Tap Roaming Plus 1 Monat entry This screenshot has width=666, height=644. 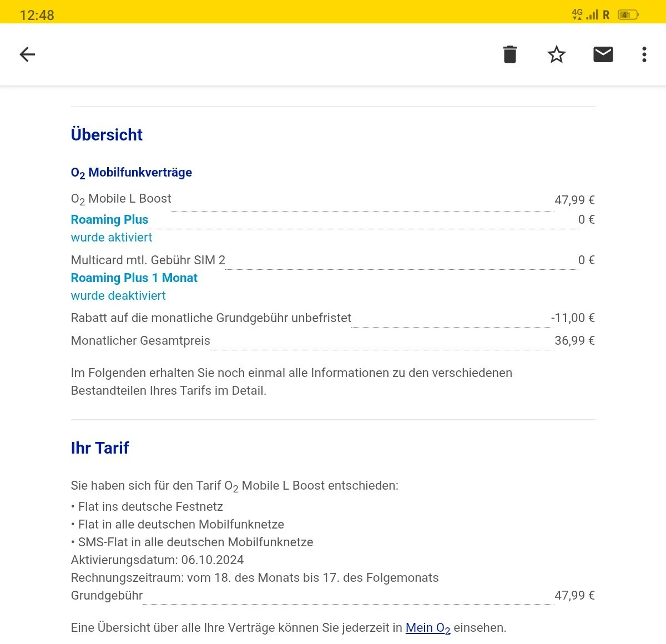point(134,278)
